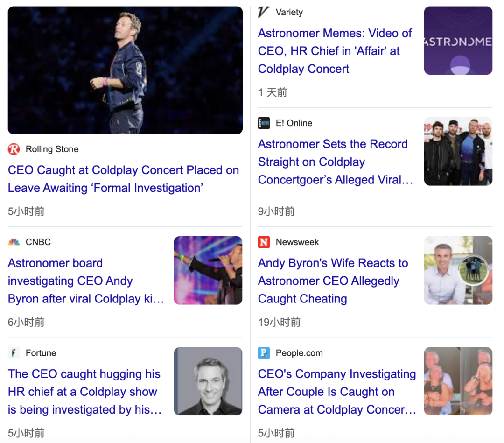Open the Fortune CEO hugging HR chief article
Image resolution: width=504 pixels, height=443 pixels.
click(x=84, y=392)
